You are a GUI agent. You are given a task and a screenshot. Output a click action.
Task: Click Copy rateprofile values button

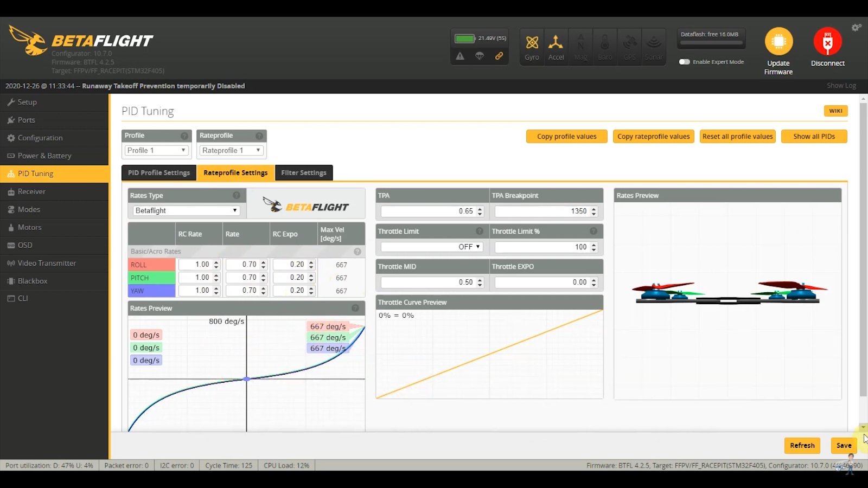[654, 137]
